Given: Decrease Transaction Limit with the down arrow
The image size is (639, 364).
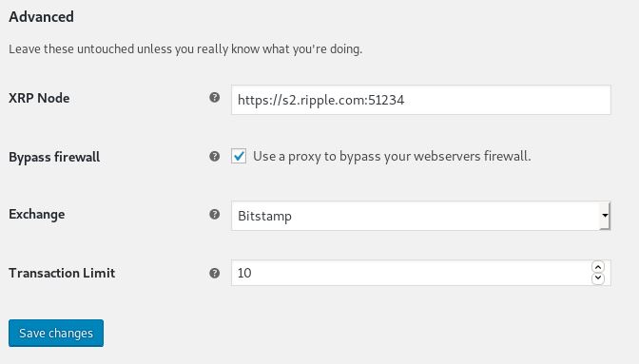Looking at the screenshot, I should click(x=598, y=278).
